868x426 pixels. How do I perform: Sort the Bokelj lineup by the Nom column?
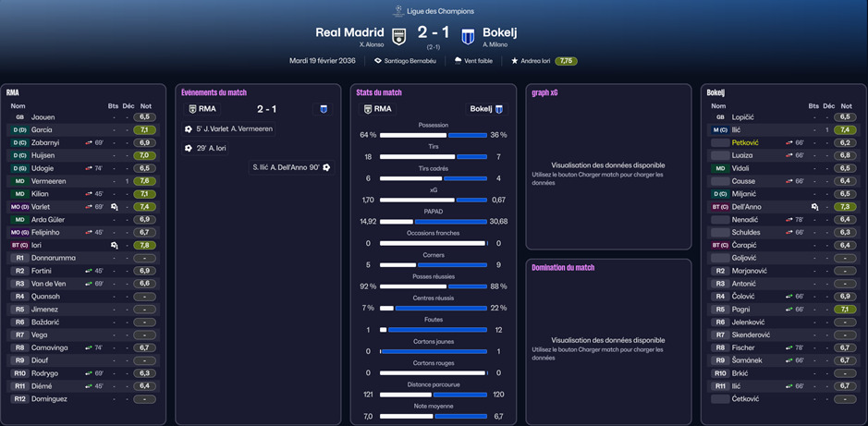(718, 106)
